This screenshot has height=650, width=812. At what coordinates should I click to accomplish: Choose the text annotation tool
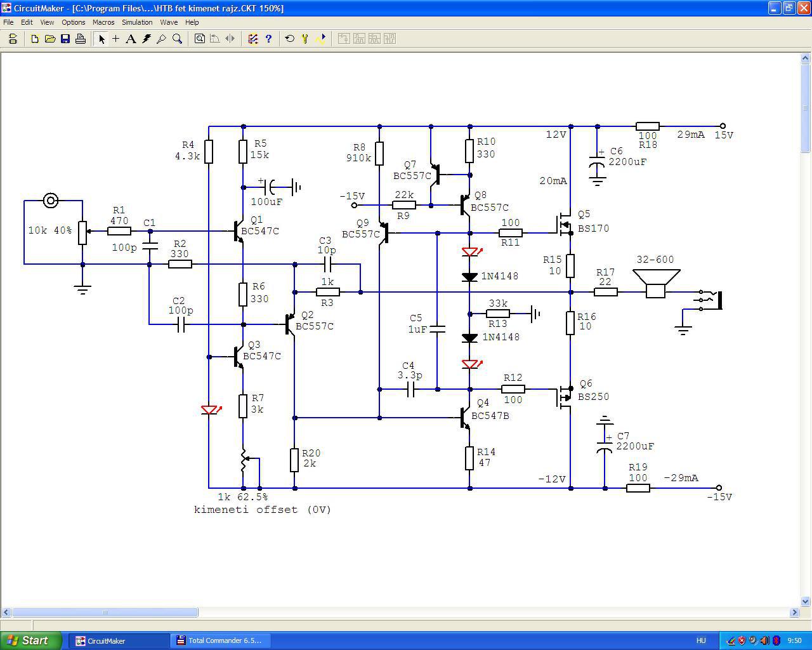point(131,39)
